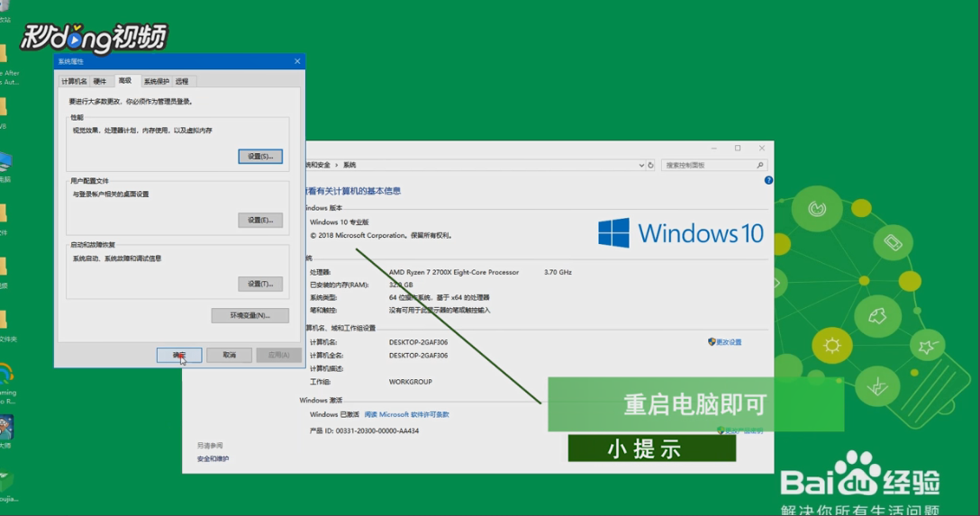Open 启动和故障恢复 设置(T)... button

point(260,284)
